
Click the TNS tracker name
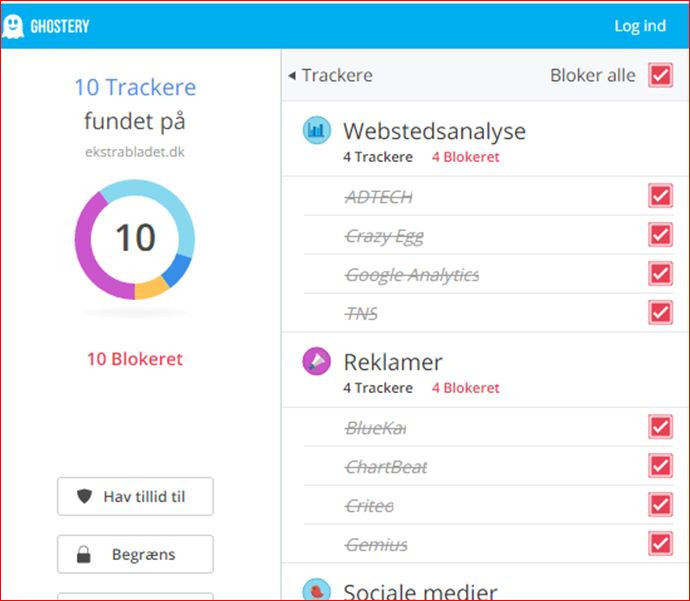[x=361, y=314]
